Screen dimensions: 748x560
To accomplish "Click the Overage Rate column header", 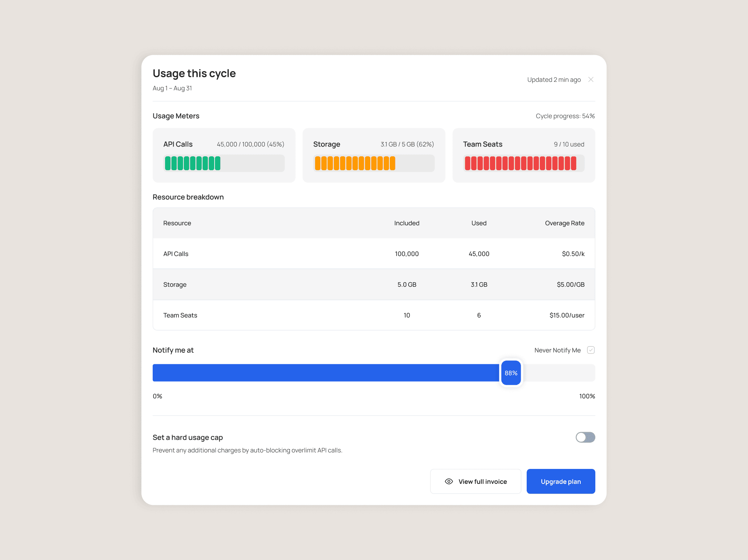I will [565, 223].
